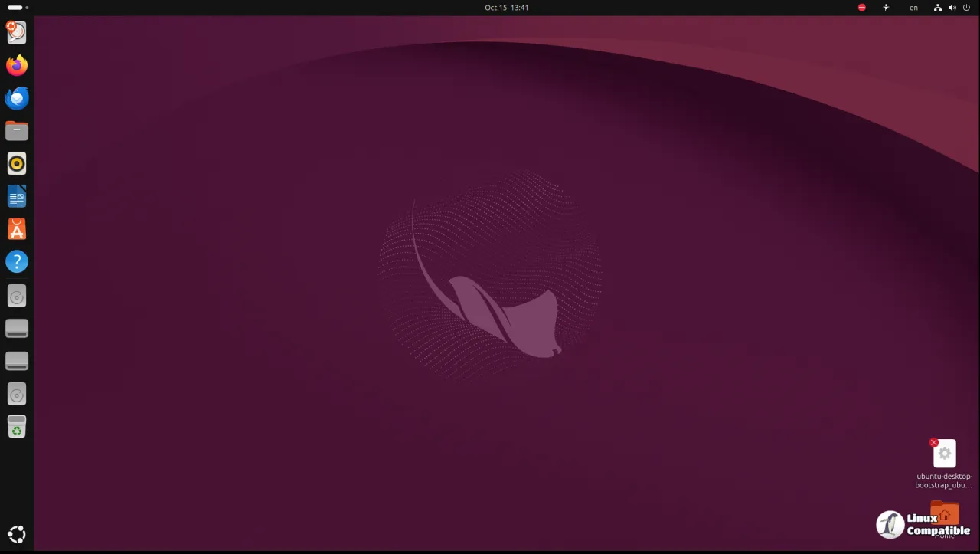Launch Rhythmbox music player
The height and width of the screenshot is (554, 980).
[16, 163]
